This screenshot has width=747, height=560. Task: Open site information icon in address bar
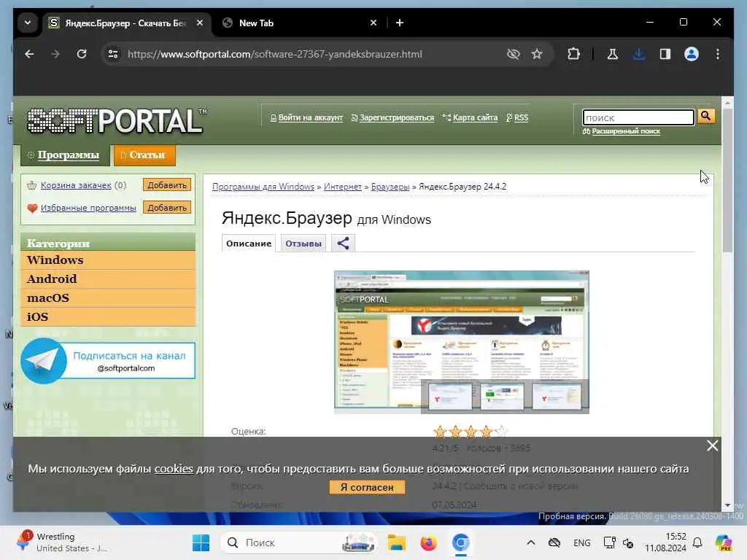coord(113,54)
